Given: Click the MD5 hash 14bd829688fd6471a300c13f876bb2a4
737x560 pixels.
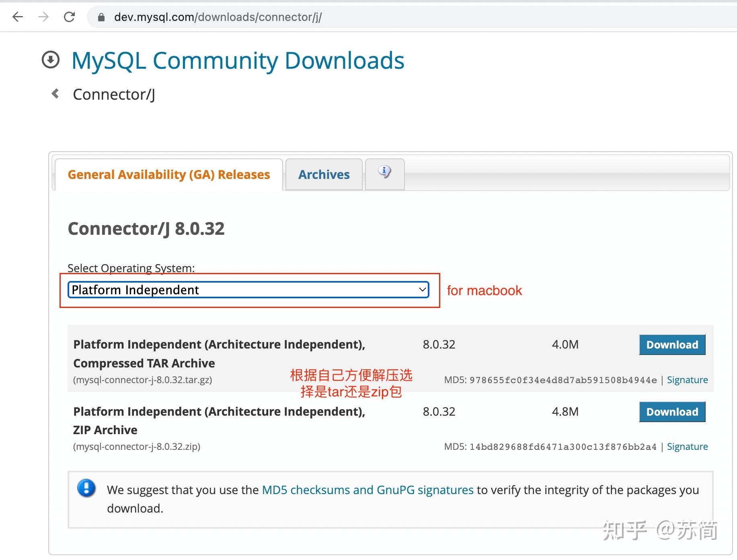Looking at the screenshot, I should tap(563, 447).
